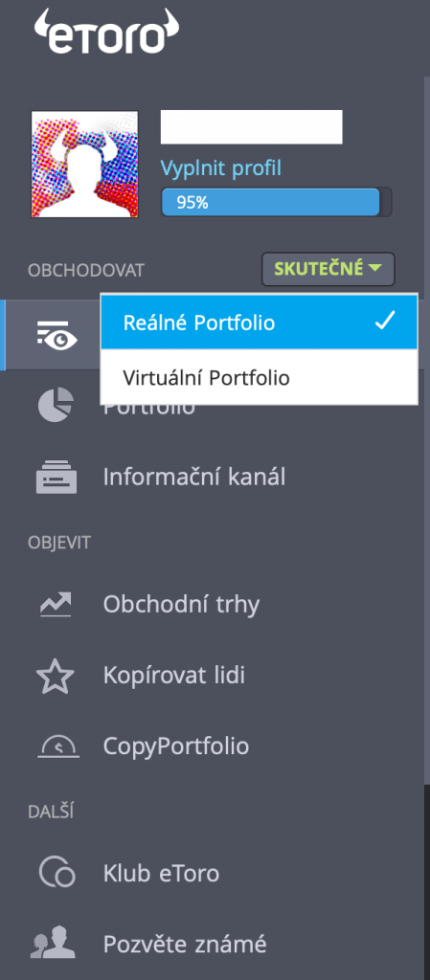Click the Portfolio pie chart icon
Image resolution: width=430 pixels, height=980 pixels.
pos(56,405)
